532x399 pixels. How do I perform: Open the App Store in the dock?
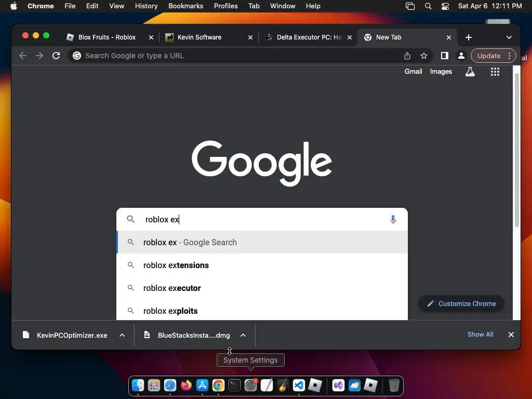coord(202,385)
